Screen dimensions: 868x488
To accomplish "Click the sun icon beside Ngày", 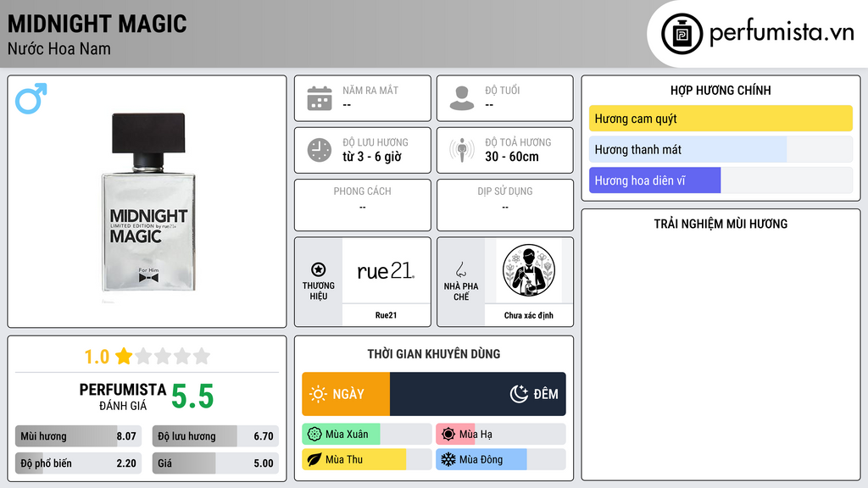I will (x=319, y=394).
